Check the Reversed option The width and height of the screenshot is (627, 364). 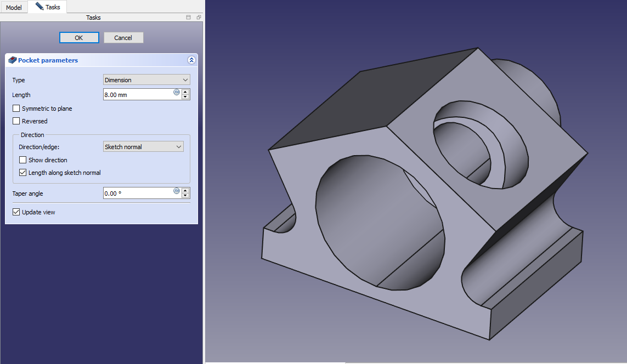tap(16, 121)
